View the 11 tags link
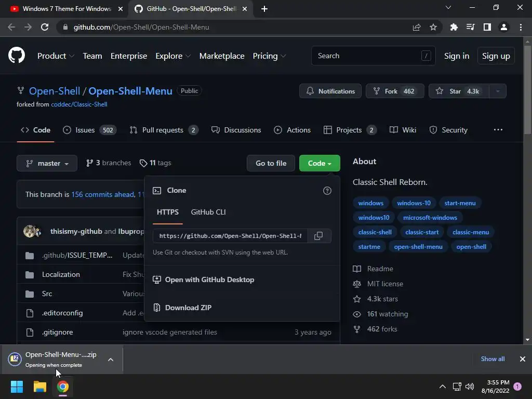 pyautogui.click(x=155, y=163)
